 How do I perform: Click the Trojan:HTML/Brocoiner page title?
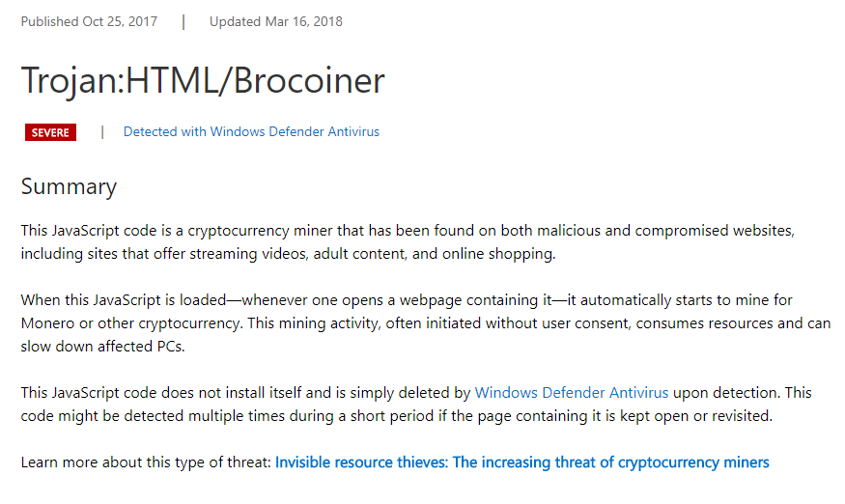(x=203, y=81)
